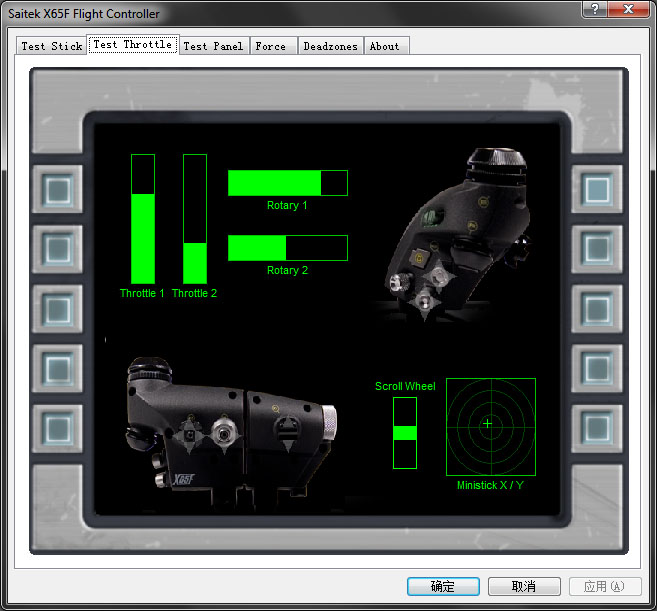Click the fourth left bezel button
The image size is (657, 611).
[x=57, y=368]
